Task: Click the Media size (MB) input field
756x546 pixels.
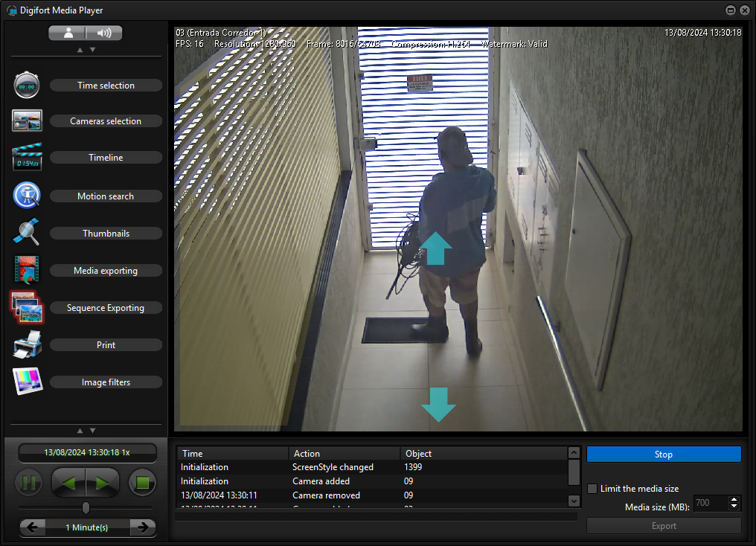Action: (711, 503)
